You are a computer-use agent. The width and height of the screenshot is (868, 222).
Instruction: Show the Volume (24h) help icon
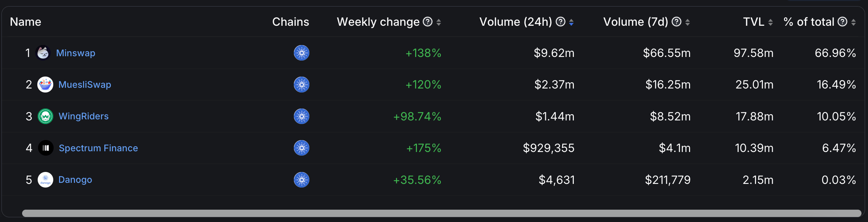(x=560, y=22)
